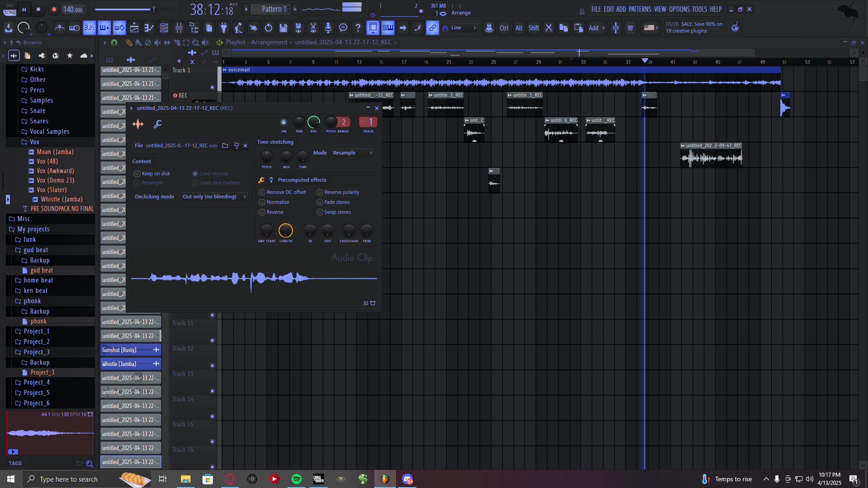Enable the Normalize option
868x488 pixels.
coord(262,202)
